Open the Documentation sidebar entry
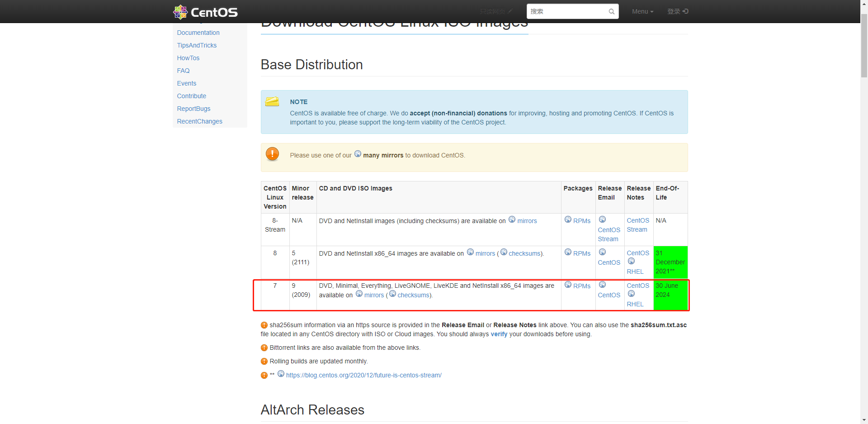868x424 pixels. pos(198,33)
